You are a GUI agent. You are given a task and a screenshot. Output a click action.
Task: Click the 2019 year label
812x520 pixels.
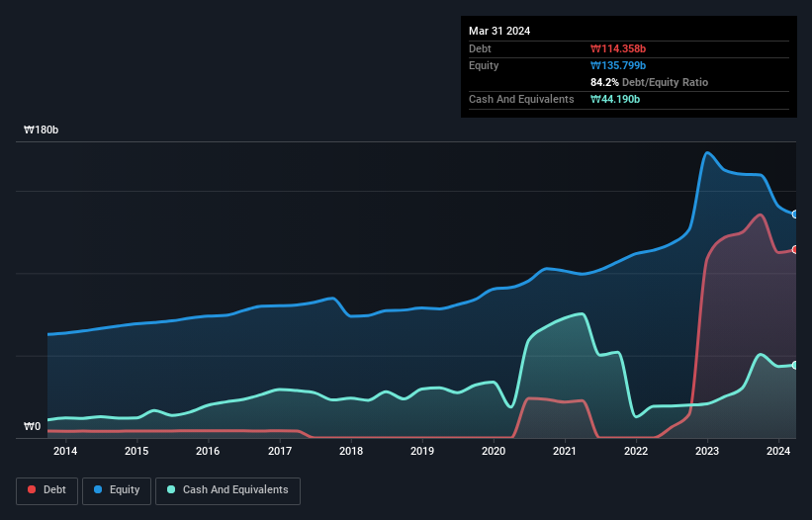(x=422, y=452)
